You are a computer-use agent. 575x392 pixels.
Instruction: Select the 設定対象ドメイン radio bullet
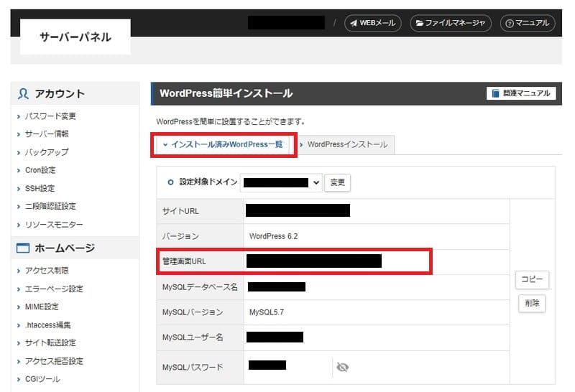pos(170,182)
